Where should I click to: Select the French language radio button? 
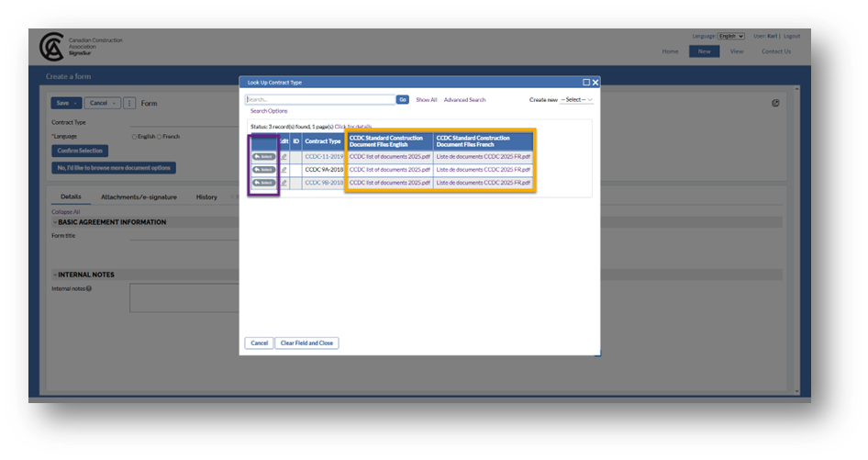160,137
